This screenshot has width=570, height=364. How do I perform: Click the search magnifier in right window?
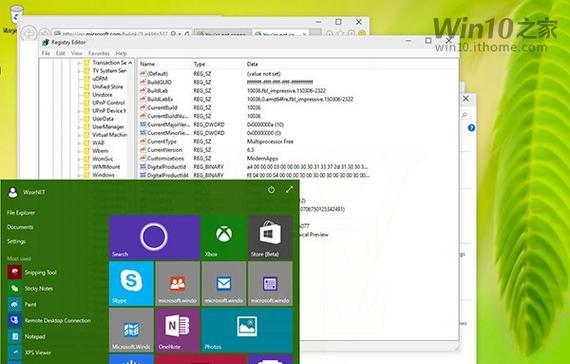464,115
